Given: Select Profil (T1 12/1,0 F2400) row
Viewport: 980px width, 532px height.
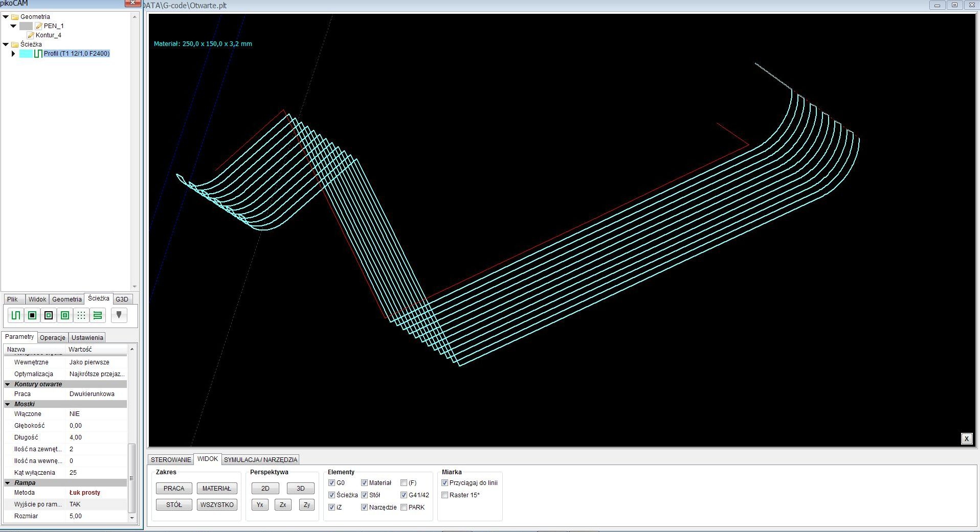Looking at the screenshot, I should [x=77, y=54].
